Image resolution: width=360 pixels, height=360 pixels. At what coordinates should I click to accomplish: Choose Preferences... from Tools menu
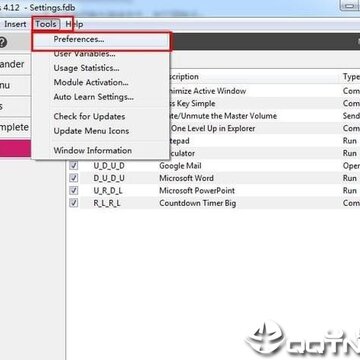[x=101, y=39]
